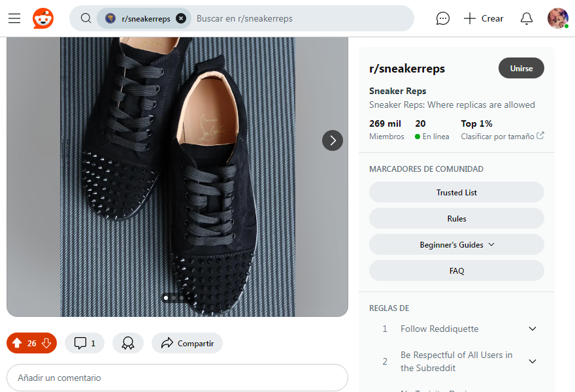Open the chat messages icon
The image size is (575, 392).
click(443, 18)
